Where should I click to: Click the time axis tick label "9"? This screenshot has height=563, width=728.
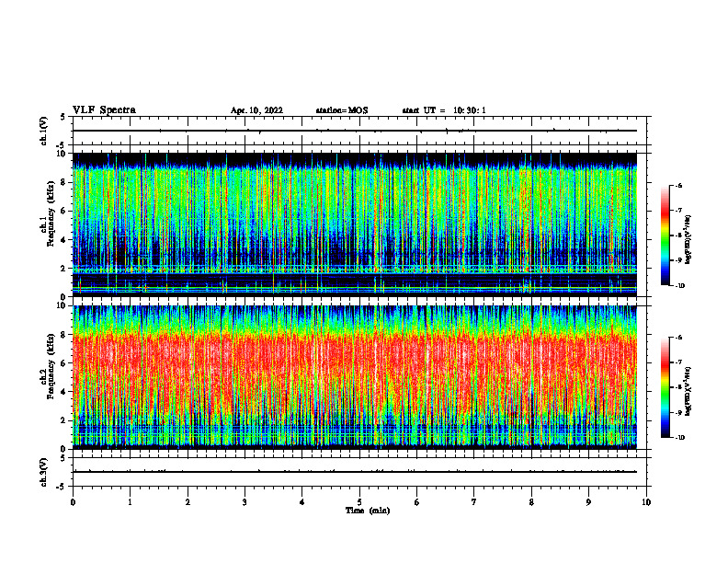(x=588, y=502)
